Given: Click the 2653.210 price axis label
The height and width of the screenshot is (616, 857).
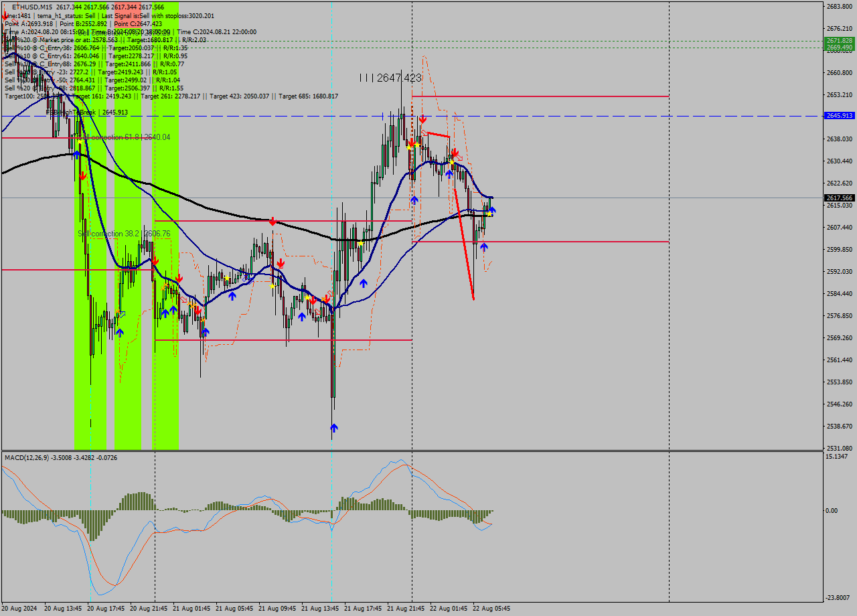Looking at the screenshot, I should [x=840, y=94].
